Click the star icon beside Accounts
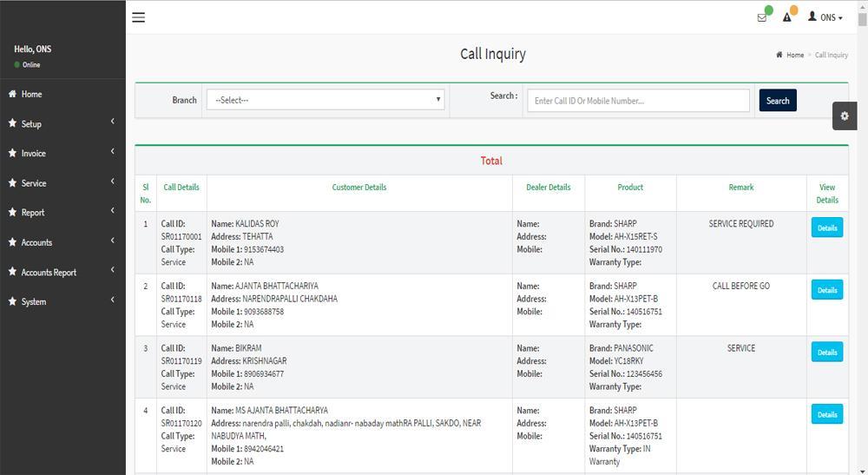Viewport: 868px width, 475px height. (12, 242)
